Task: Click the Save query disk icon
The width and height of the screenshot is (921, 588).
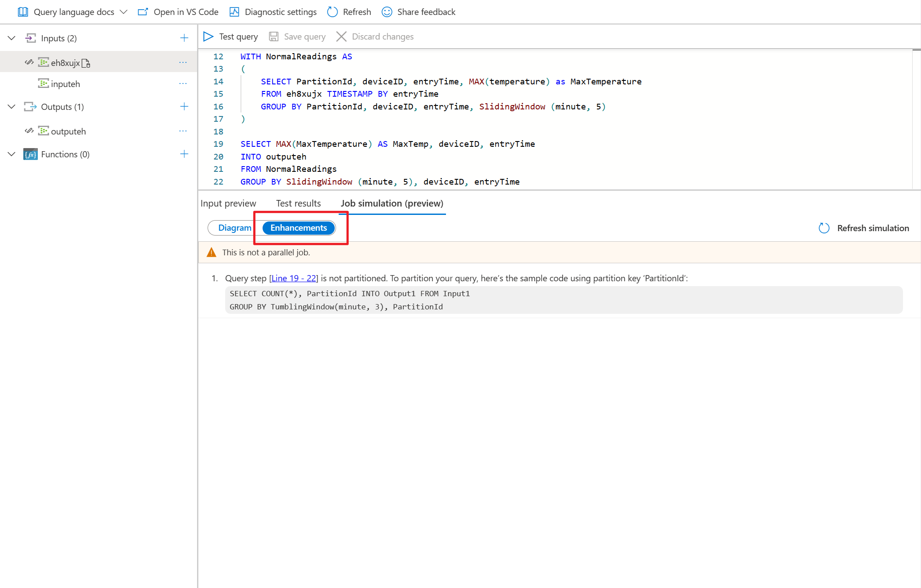Action: (274, 36)
